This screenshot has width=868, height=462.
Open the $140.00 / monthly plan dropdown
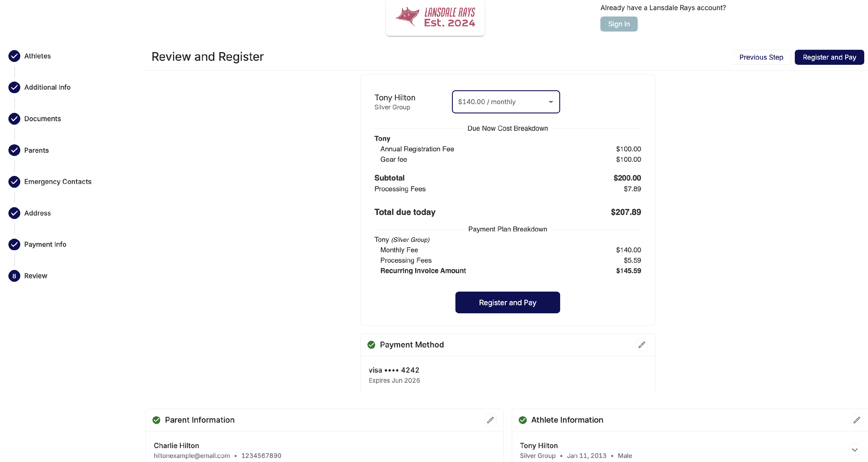pos(505,102)
